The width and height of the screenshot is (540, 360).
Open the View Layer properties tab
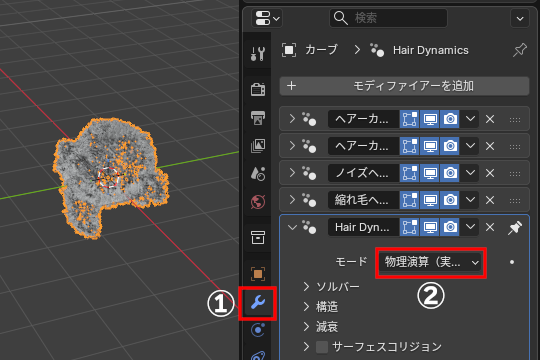pyautogui.click(x=258, y=146)
